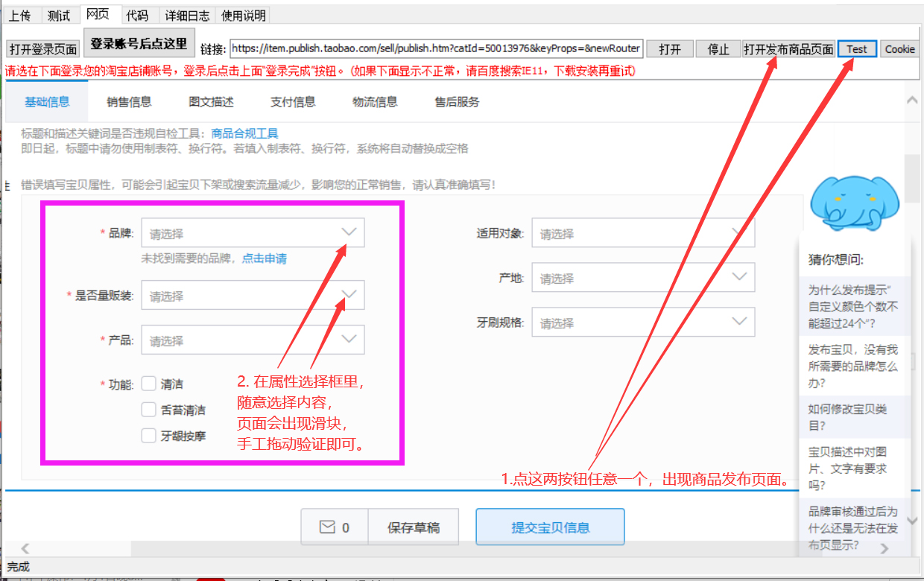This screenshot has width=924, height=581.
Task: Click the blue elephant assistant mascot
Action: tap(855, 203)
